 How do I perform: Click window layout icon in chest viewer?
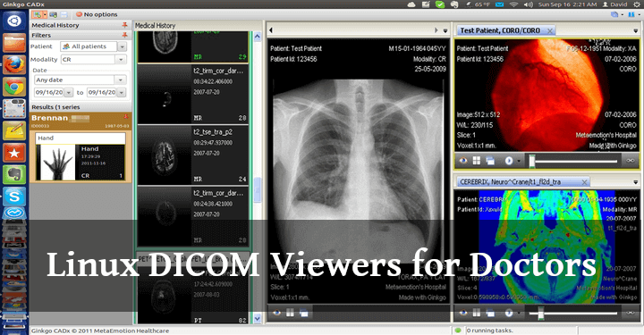(x=304, y=314)
